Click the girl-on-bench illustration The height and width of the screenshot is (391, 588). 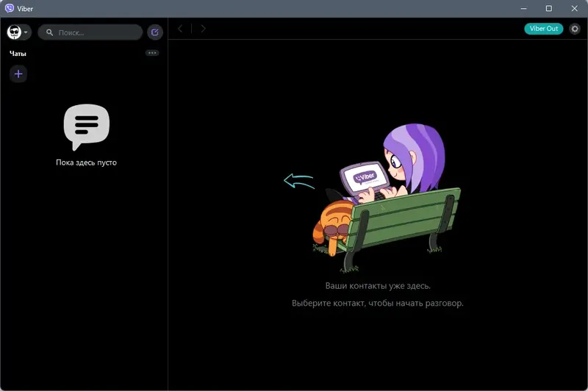click(x=387, y=198)
